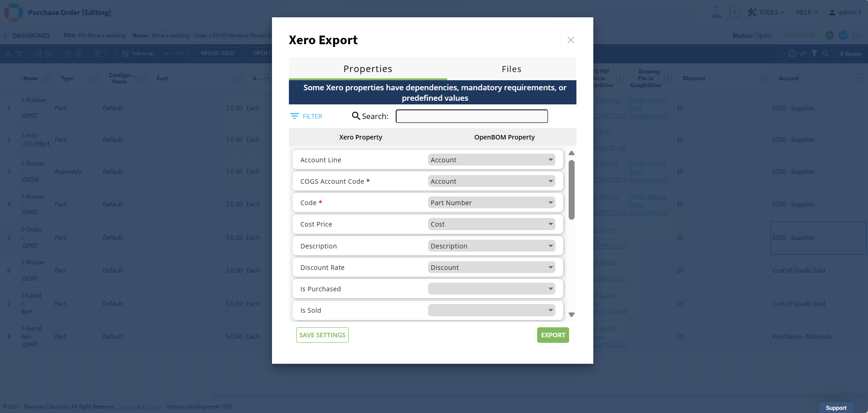Image resolution: width=868 pixels, height=413 pixels.
Task: Open the Discount Rate mapping dropdown
Action: click(492, 268)
